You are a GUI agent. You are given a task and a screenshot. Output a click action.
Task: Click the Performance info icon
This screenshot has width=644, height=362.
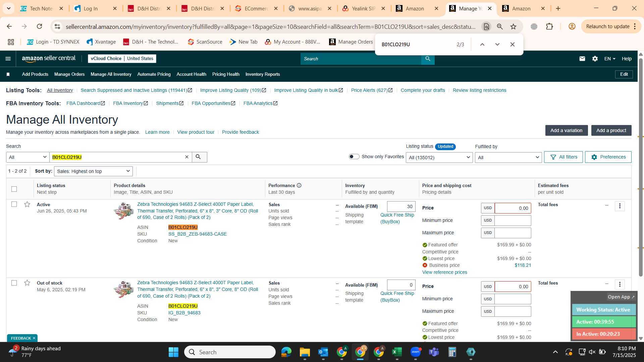pyautogui.click(x=299, y=185)
